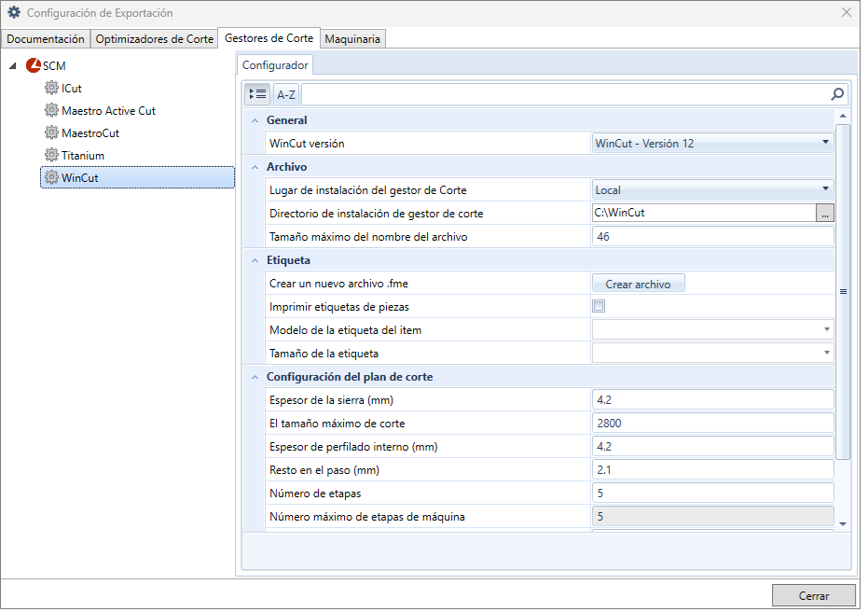Click the Crear archivo button

point(639,284)
